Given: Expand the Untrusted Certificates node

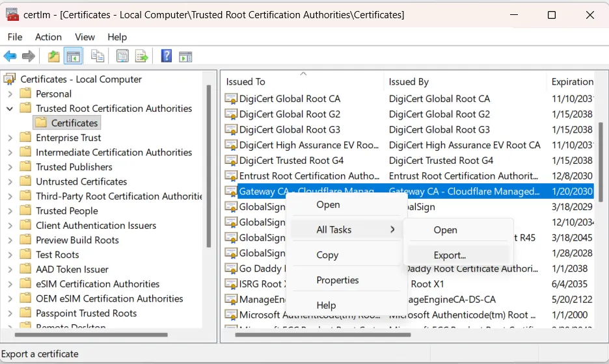Looking at the screenshot, I should point(10,181).
